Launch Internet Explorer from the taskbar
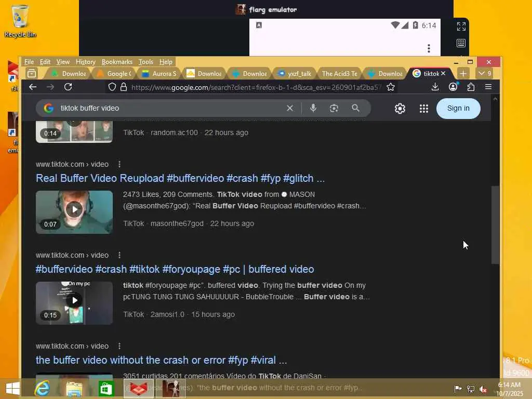 (42, 389)
